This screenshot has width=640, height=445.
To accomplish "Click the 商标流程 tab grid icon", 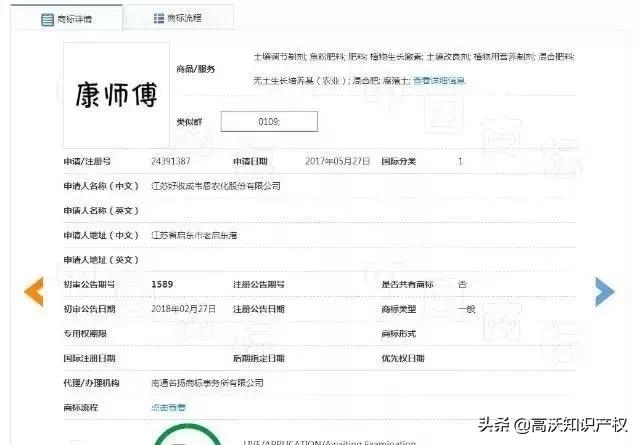I will coord(158,18).
